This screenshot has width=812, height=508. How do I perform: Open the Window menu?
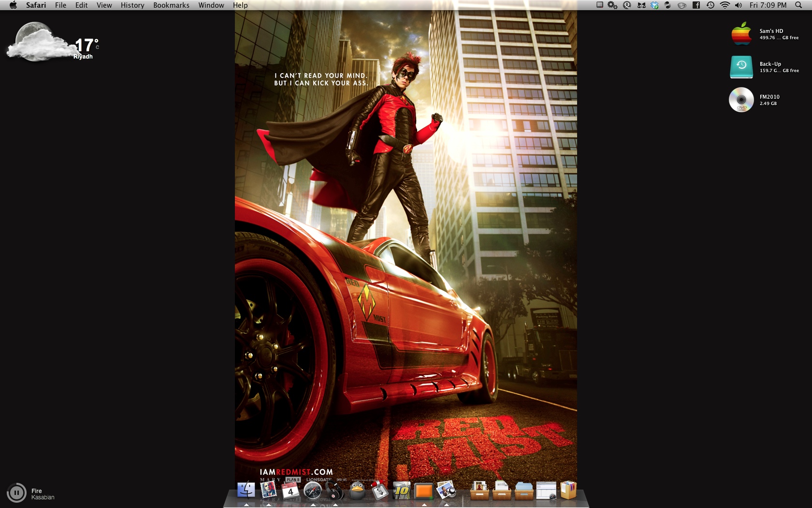211,5
